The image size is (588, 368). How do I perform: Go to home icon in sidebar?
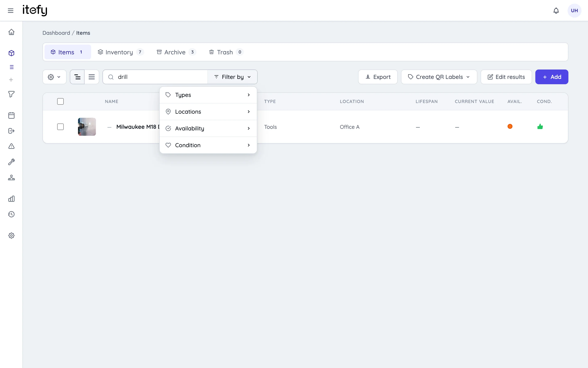(11, 32)
